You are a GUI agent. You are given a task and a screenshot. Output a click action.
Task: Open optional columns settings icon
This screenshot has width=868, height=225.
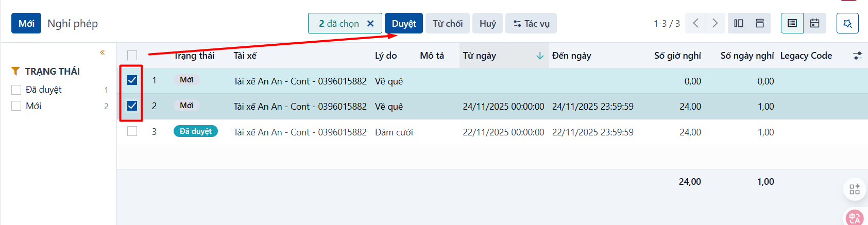tap(858, 56)
